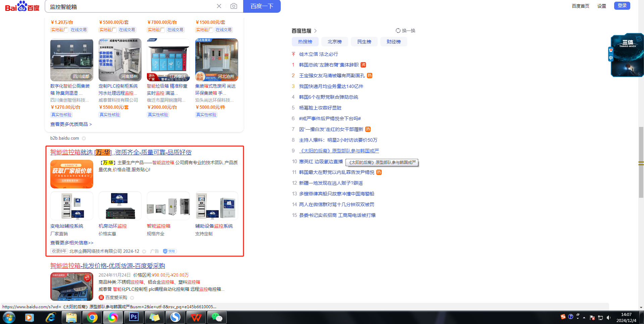Switch to the 民生榜 tab

tap(364, 42)
